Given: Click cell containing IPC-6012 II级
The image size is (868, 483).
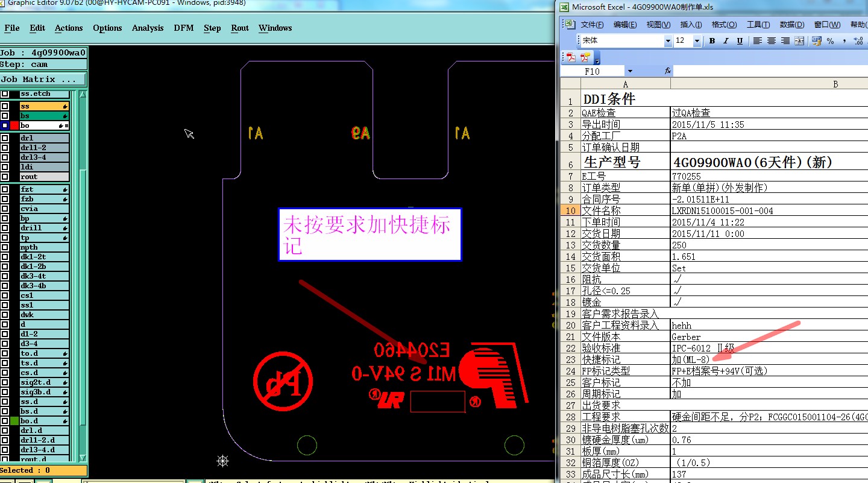Looking at the screenshot, I should coord(769,348).
